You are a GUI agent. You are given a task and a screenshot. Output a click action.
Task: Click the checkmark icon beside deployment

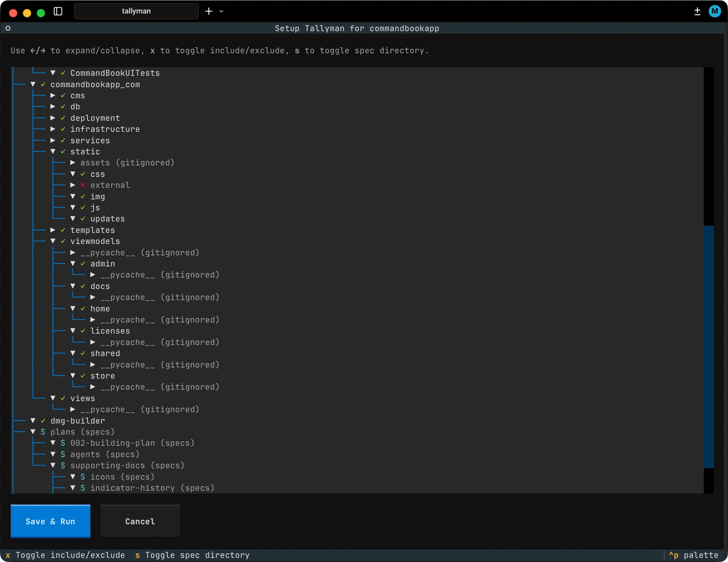(x=63, y=118)
